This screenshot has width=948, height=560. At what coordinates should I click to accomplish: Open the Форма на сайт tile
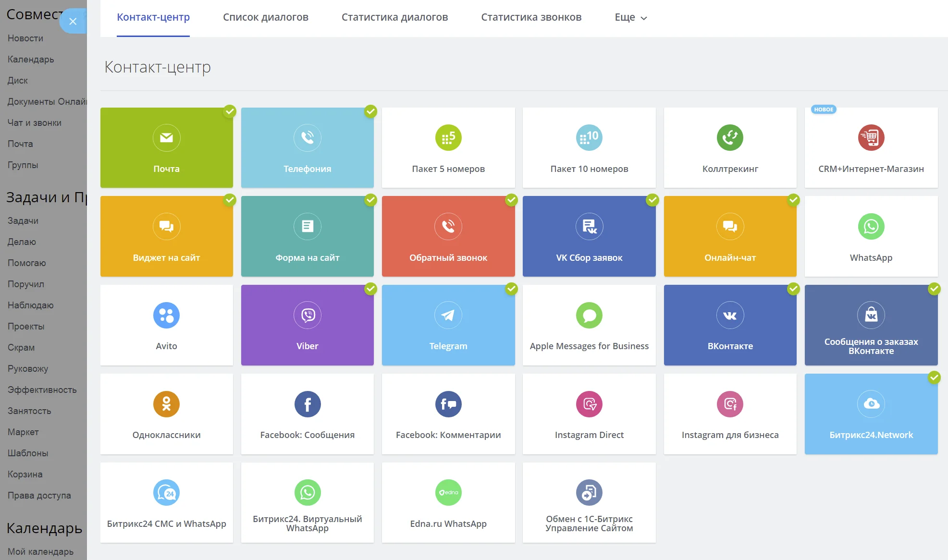pyautogui.click(x=308, y=236)
